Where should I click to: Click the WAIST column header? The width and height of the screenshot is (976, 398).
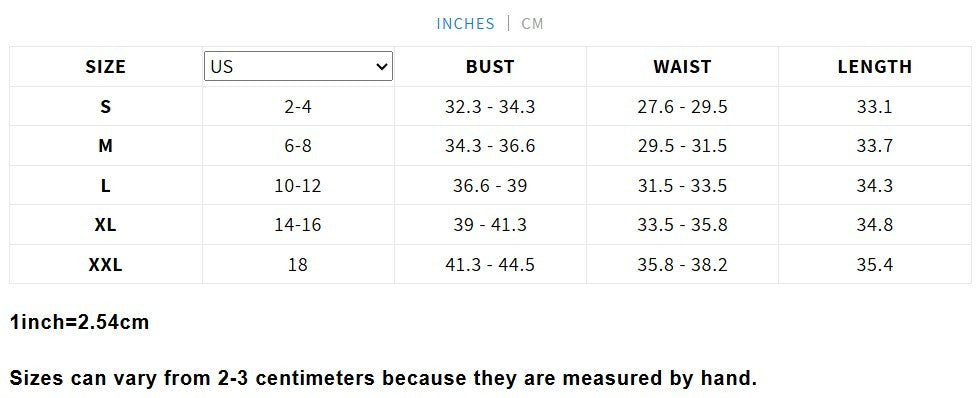click(x=682, y=67)
